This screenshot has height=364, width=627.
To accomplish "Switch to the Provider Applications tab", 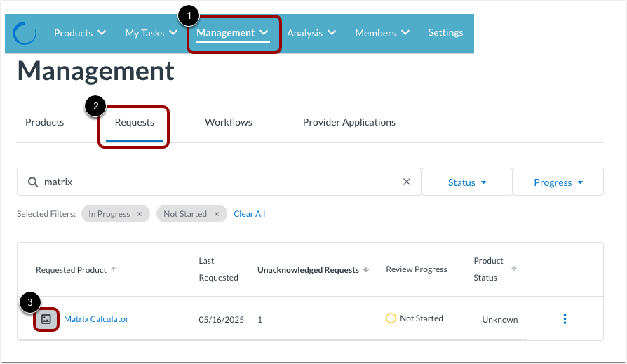I will (349, 122).
